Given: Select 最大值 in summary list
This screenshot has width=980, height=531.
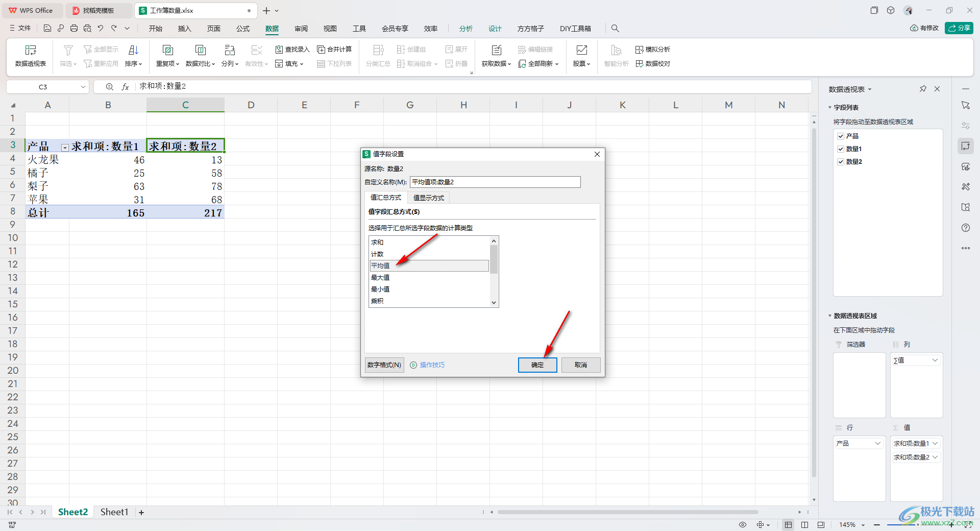Looking at the screenshot, I should click(x=429, y=278).
